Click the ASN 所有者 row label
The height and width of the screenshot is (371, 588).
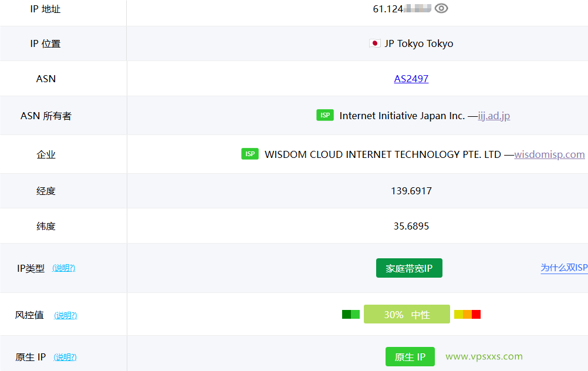(46, 116)
